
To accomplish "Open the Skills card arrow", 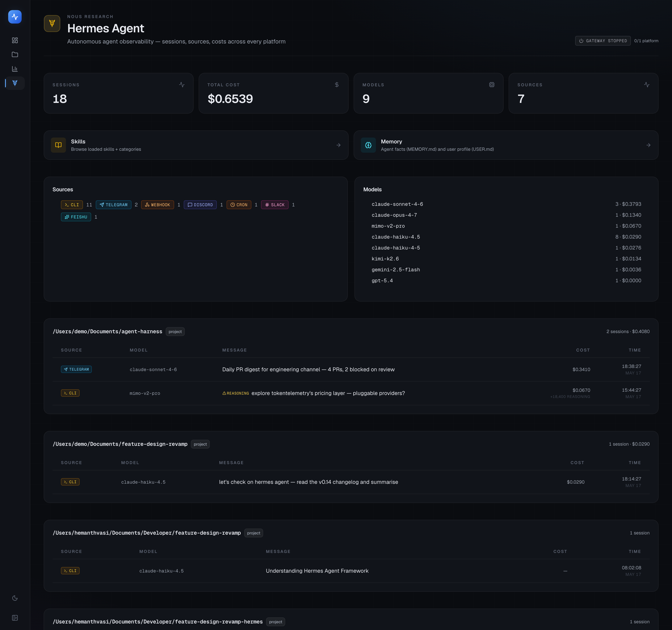I will (x=338, y=145).
